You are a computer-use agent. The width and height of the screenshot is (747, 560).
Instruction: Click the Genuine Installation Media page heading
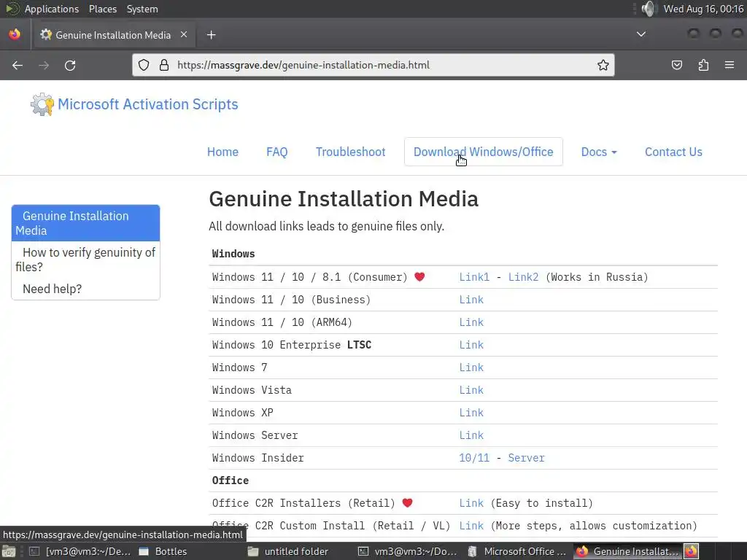click(x=344, y=199)
